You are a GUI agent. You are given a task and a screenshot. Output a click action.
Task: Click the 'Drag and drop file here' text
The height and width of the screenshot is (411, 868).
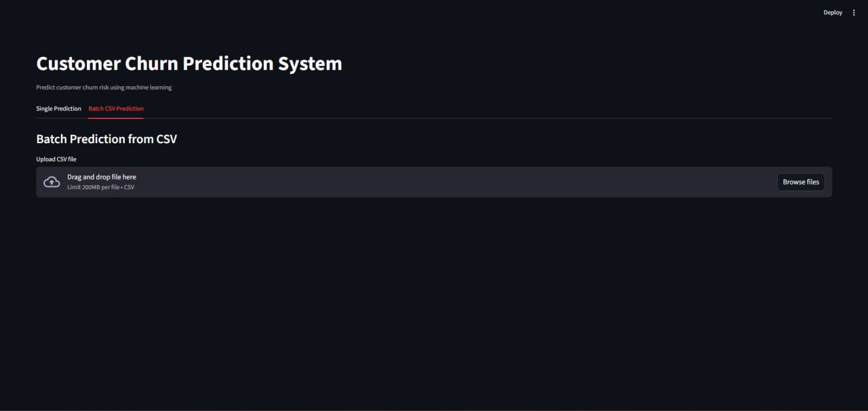click(102, 177)
